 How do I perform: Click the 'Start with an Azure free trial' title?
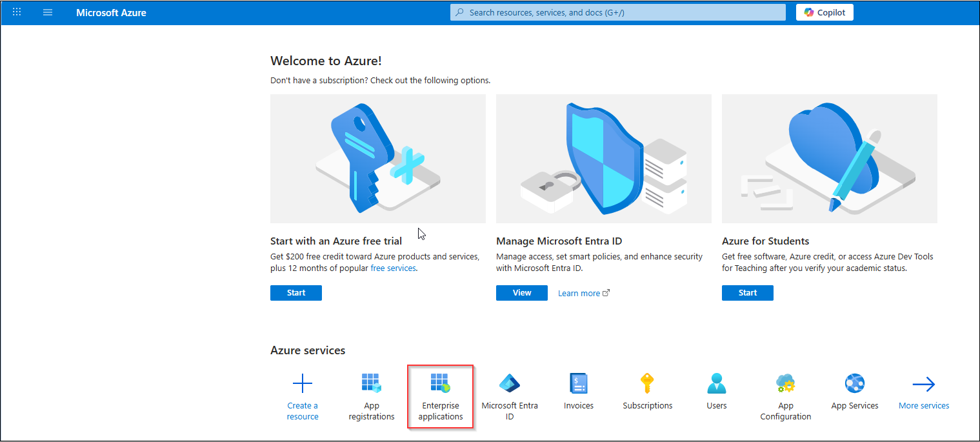click(x=336, y=241)
